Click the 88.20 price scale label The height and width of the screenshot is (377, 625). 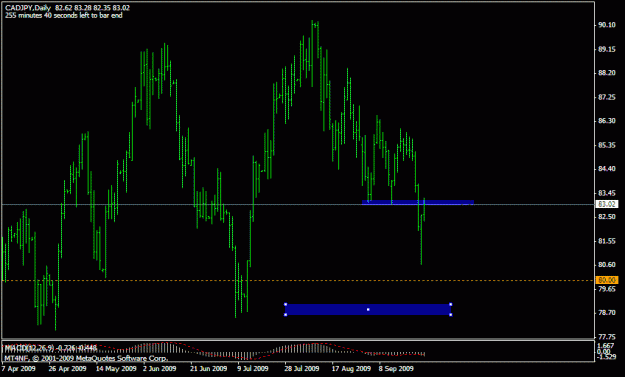(x=606, y=73)
